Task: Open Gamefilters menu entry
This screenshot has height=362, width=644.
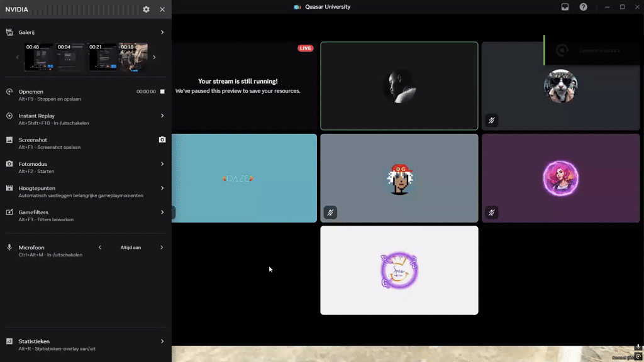Action: coord(86,216)
